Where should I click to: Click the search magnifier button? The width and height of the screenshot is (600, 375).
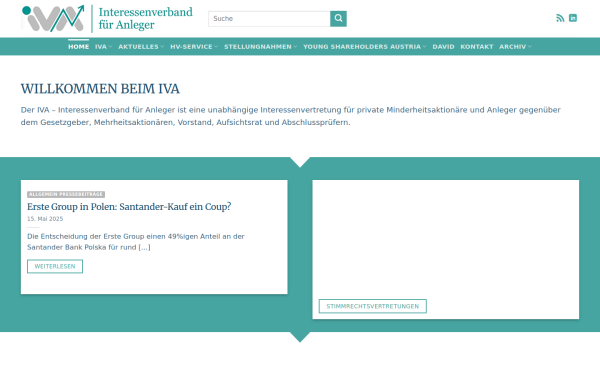[x=338, y=19]
